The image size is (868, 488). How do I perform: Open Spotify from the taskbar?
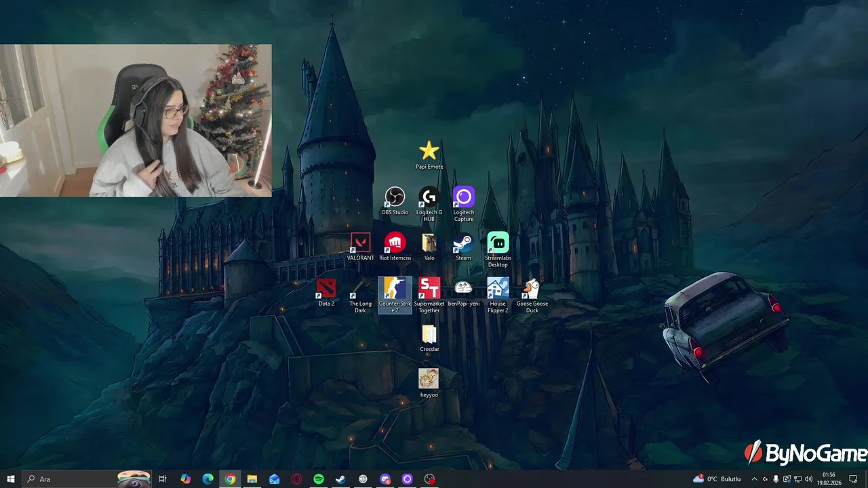point(319,479)
